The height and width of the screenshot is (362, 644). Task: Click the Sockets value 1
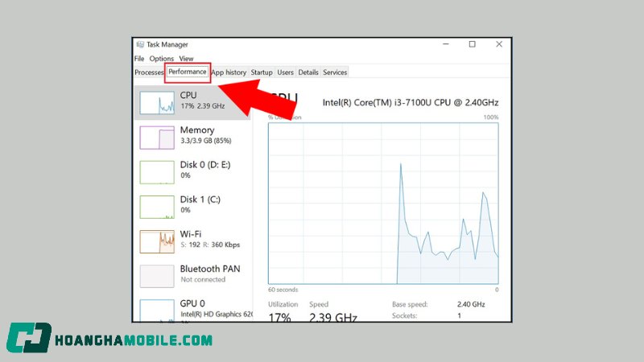(x=459, y=315)
